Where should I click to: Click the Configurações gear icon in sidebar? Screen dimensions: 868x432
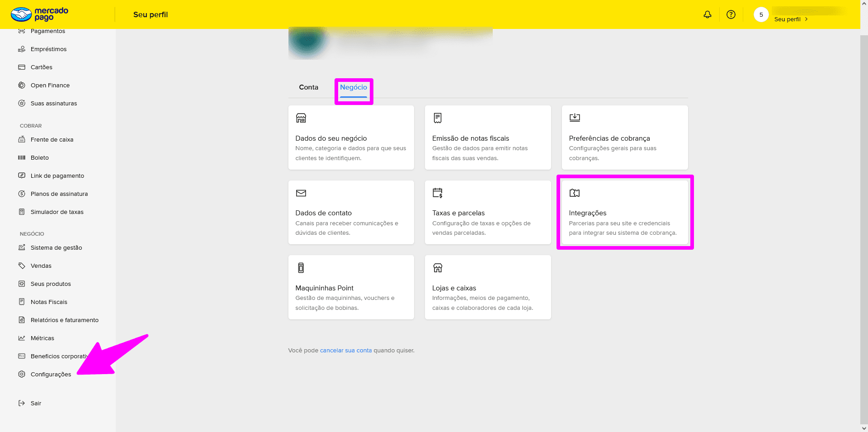point(22,374)
